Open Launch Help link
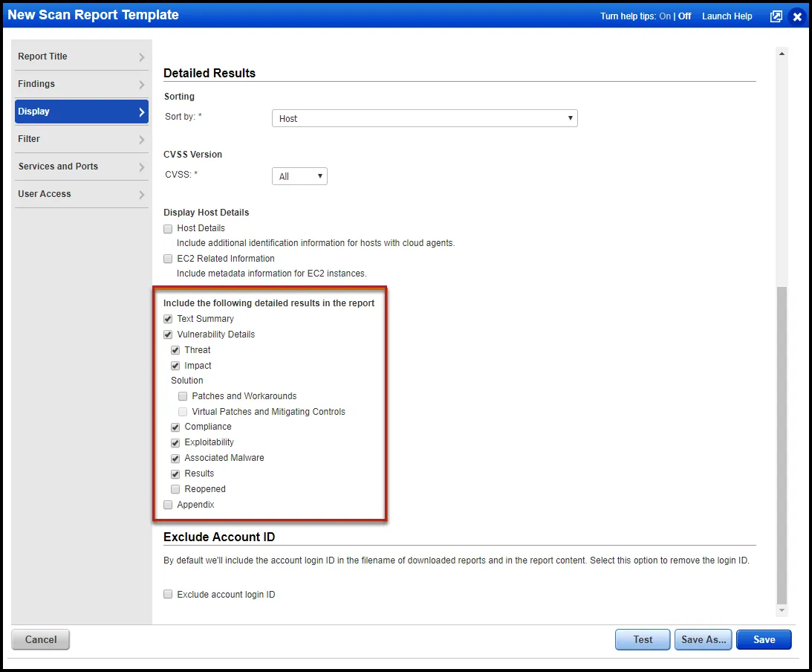This screenshot has width=812, height=672. [x=727, y=16]
